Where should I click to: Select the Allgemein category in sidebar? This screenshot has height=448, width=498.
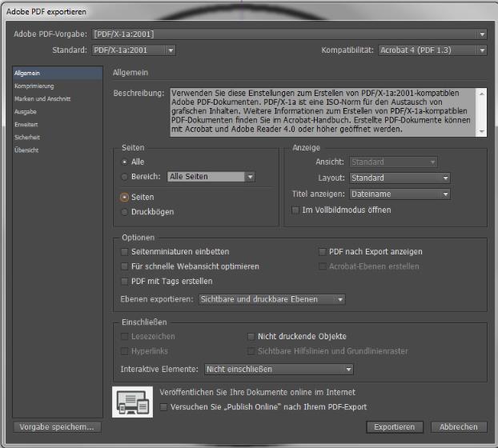click(x=58, y=74)
